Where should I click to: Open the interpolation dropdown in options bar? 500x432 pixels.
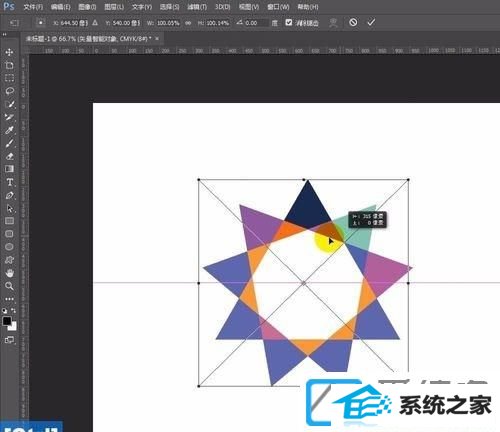coord(274,23)
